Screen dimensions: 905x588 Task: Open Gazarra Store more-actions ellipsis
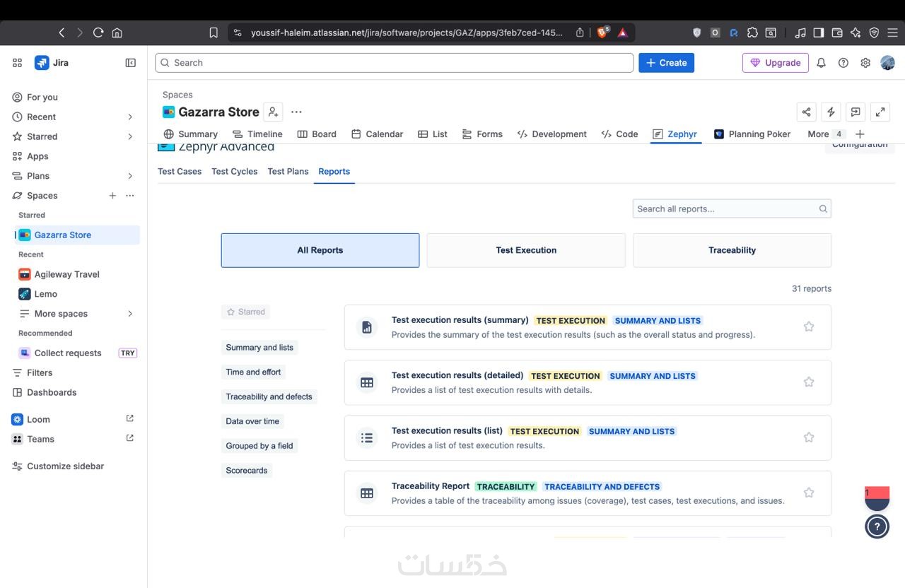coord(296,112)
